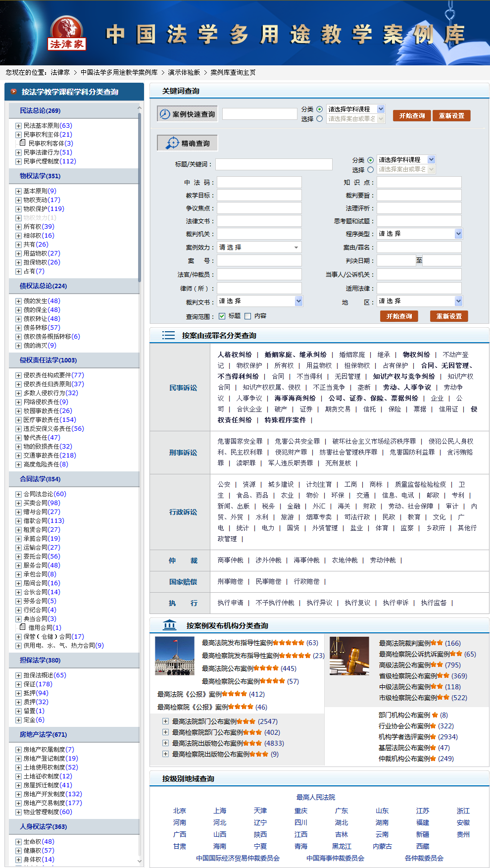The height and width of the screenshot is (868, 490).
Task: Click the 标题/关键词 input field
Action: [x=274, y=164]
